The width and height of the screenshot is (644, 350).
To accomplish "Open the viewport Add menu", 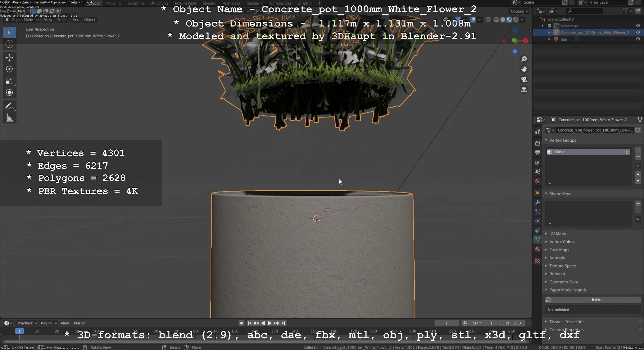I will click(76, 20).
